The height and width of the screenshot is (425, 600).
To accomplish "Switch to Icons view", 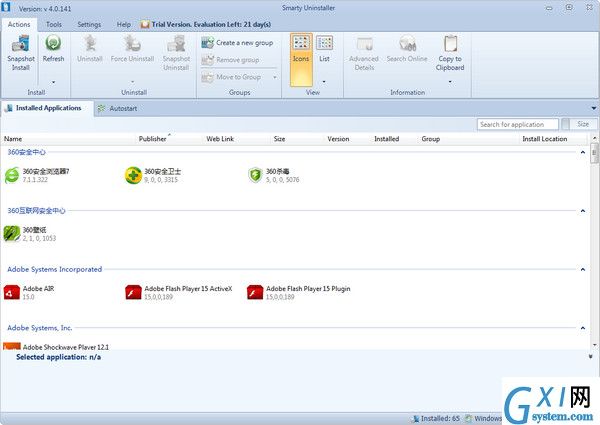I will (301, 59).
